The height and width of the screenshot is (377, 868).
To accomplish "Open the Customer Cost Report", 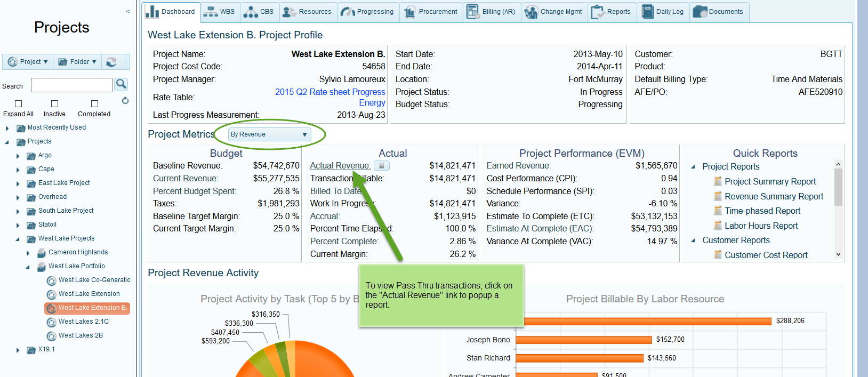I will click(x=766, y=255).
